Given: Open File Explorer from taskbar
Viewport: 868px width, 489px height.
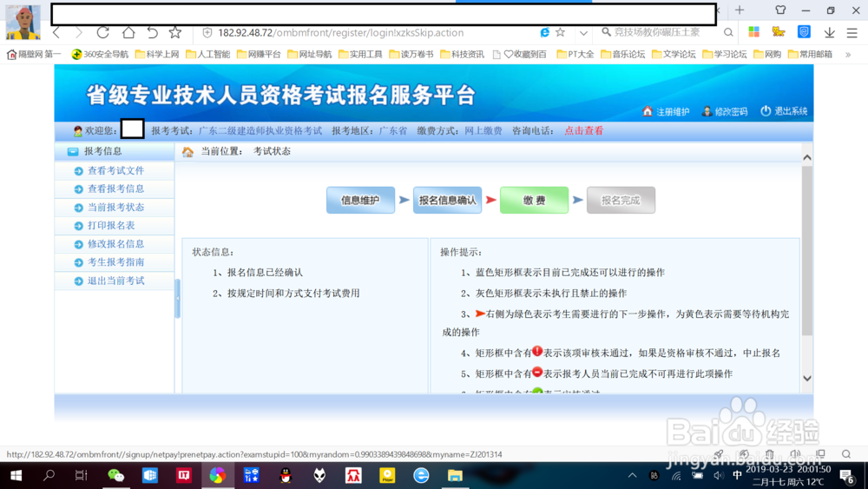Looking at the screenshot, I should 455,475.
